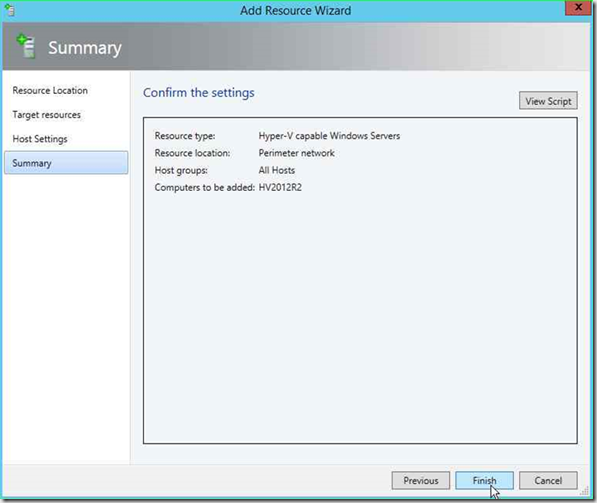Click the All Hosts value

tap(277, 170)
